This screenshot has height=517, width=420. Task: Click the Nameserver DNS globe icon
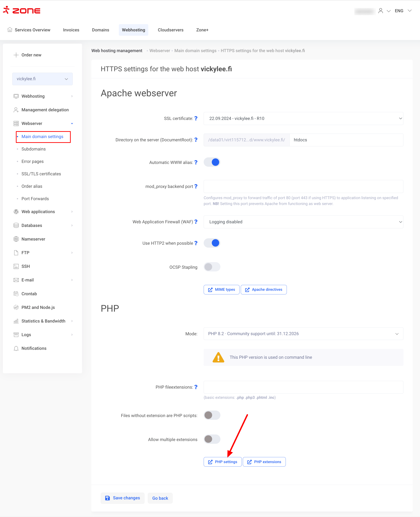(16, 239)
